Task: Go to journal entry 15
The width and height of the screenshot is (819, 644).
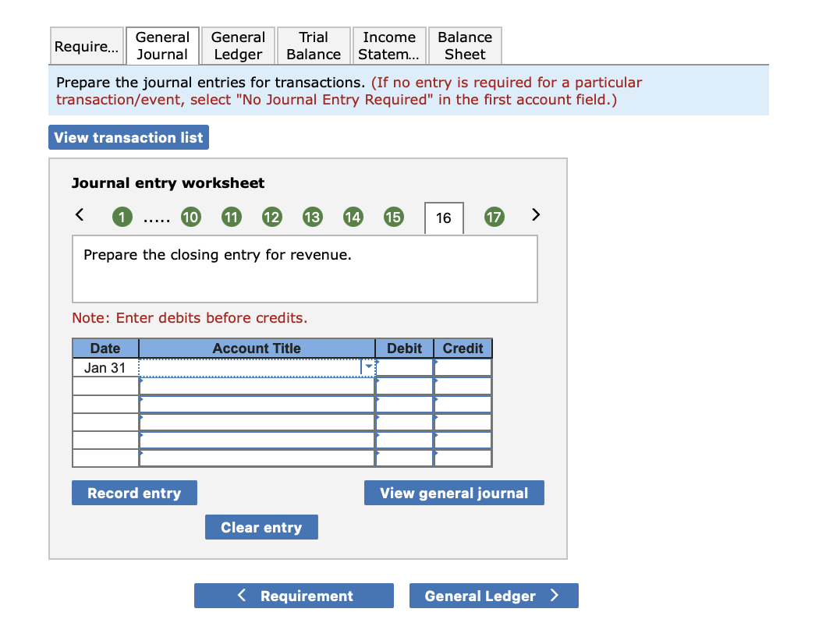Action: [393, 217]
